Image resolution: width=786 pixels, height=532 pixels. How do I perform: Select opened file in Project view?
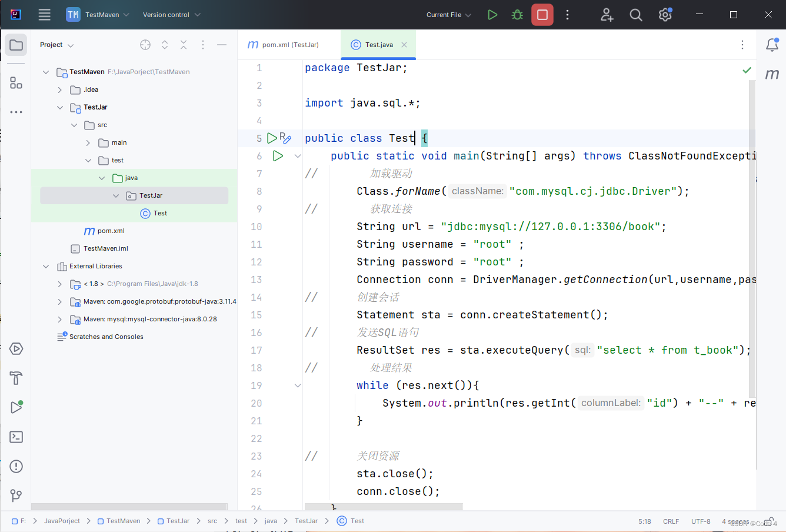tap(145, 45)
